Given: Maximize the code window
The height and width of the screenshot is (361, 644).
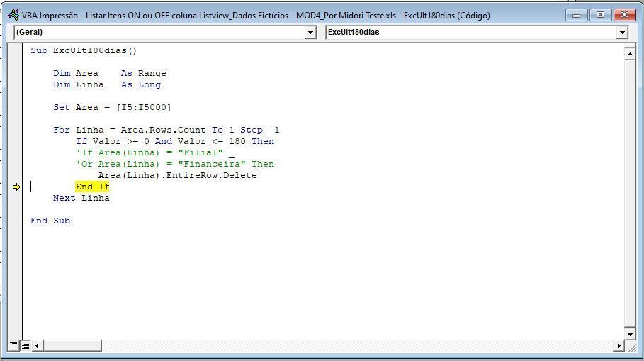Looking at the screenshot, I should [x=600, y=15].
